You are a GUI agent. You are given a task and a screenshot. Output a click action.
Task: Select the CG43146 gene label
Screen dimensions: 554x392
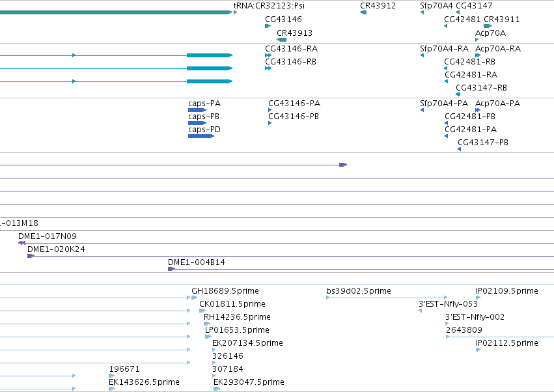pos(283,19)
